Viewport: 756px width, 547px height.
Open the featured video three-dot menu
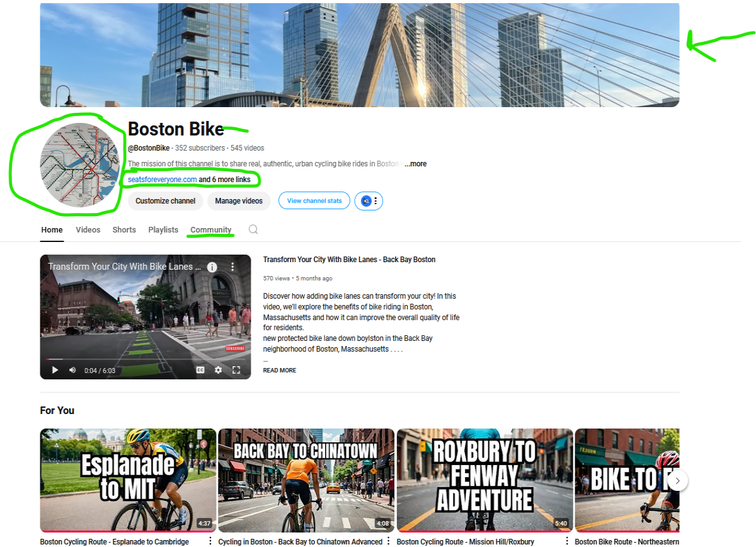tap(232, 267)
